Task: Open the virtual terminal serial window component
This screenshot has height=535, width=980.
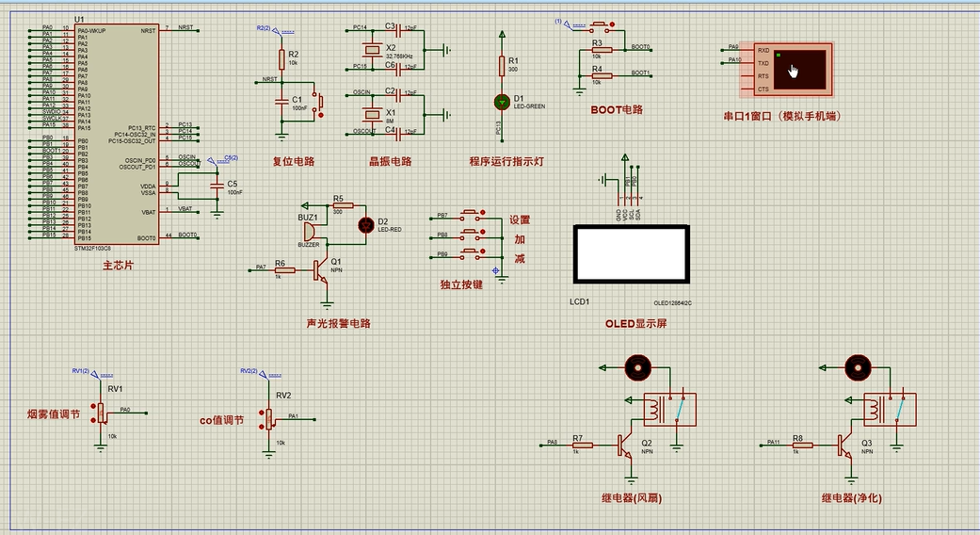Action: coord(786,70)
